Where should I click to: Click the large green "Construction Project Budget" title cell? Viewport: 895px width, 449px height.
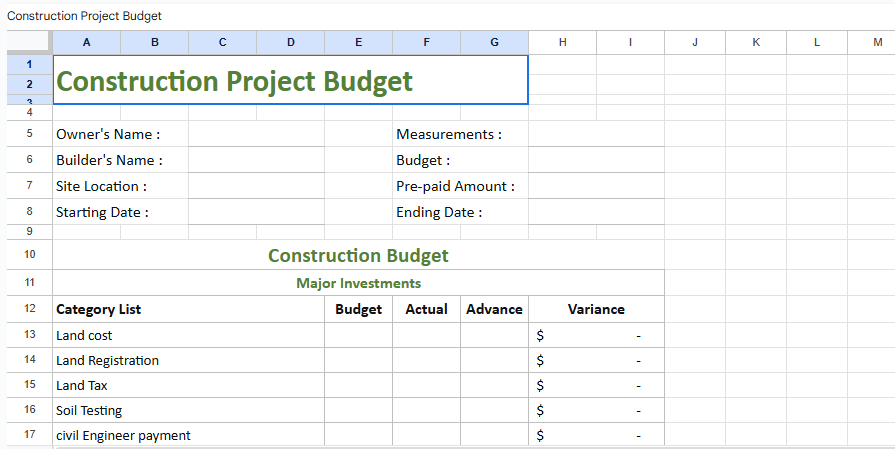[290, 80]
